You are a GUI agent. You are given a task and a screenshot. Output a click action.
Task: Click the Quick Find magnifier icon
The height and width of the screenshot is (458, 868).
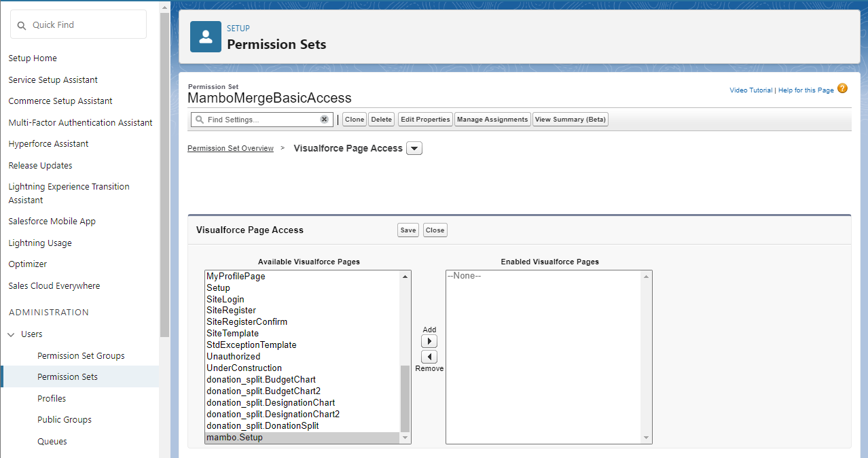(22, 25)
